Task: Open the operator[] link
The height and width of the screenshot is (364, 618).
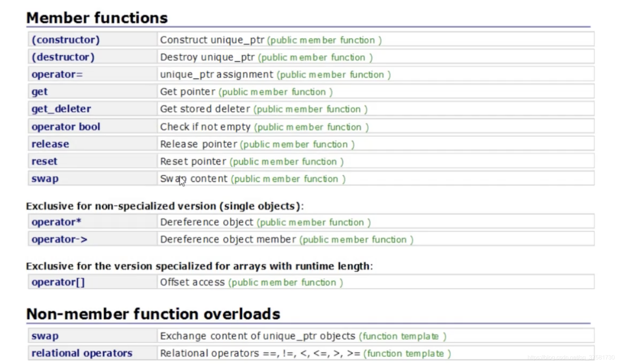Action: (58, 282)
